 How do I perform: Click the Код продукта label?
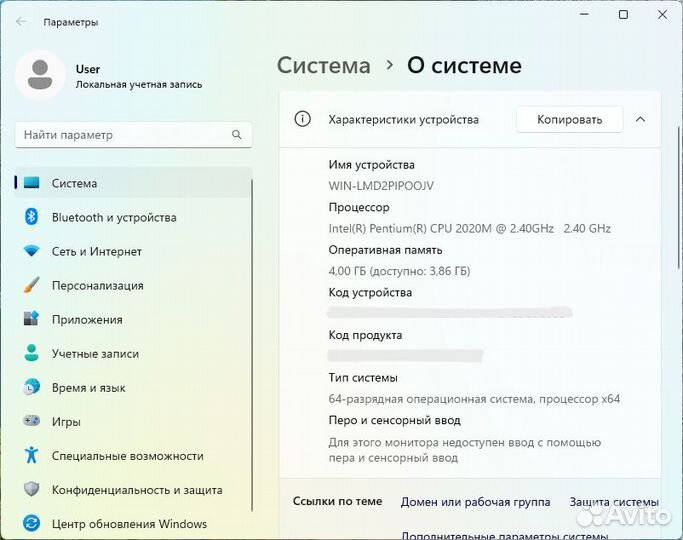[365, 335]
